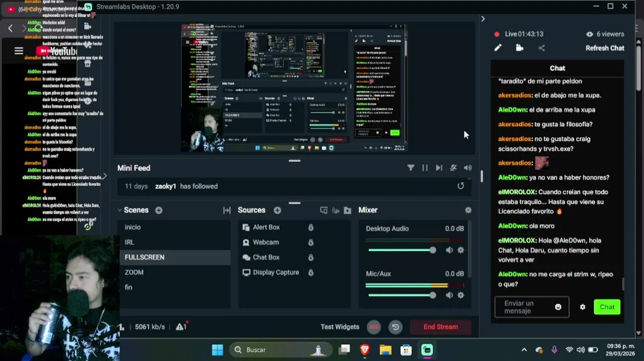Click the audio source icon in Sources header
Screen dimensions: 644x361
[336, 210]
